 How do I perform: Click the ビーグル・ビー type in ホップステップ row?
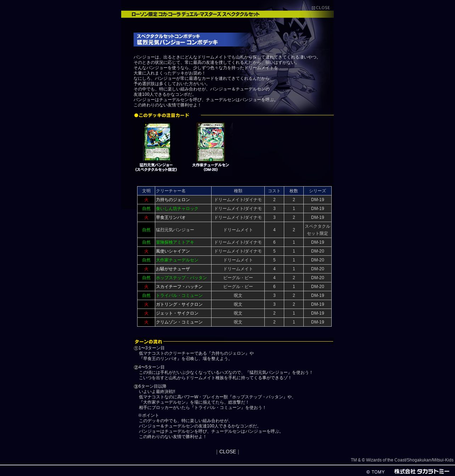(x=238, y=278)
